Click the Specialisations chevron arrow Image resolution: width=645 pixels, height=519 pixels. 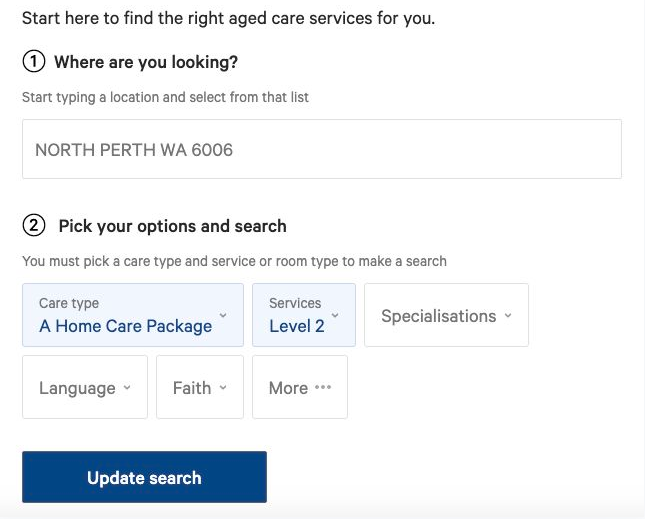[x=508, y=315]
